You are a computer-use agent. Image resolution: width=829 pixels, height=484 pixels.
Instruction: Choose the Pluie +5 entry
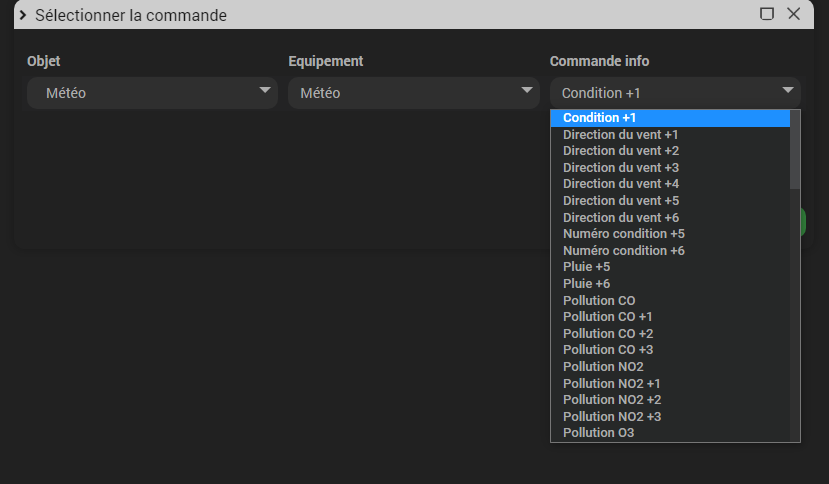670,267
